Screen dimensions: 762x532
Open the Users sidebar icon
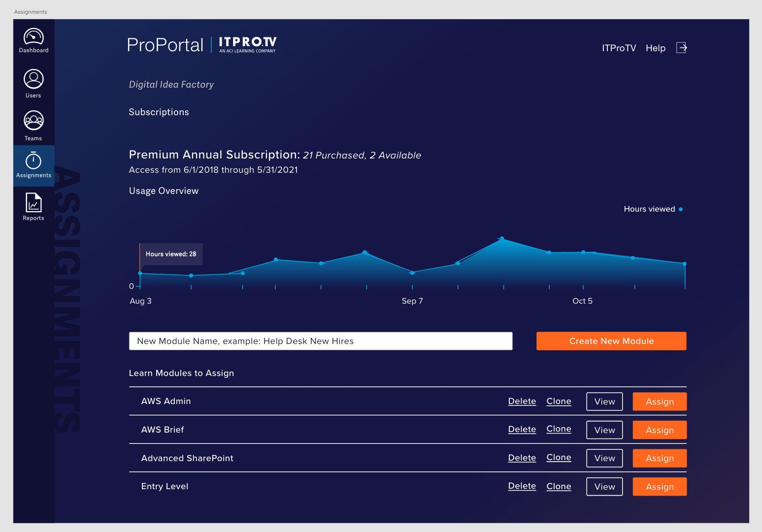pos(33,79)
